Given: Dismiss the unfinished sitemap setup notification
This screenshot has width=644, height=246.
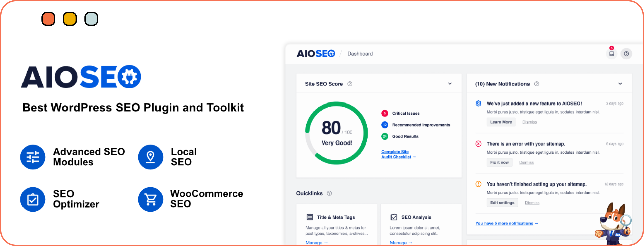Looking at the screenshot, I should [x=532, y=203].
